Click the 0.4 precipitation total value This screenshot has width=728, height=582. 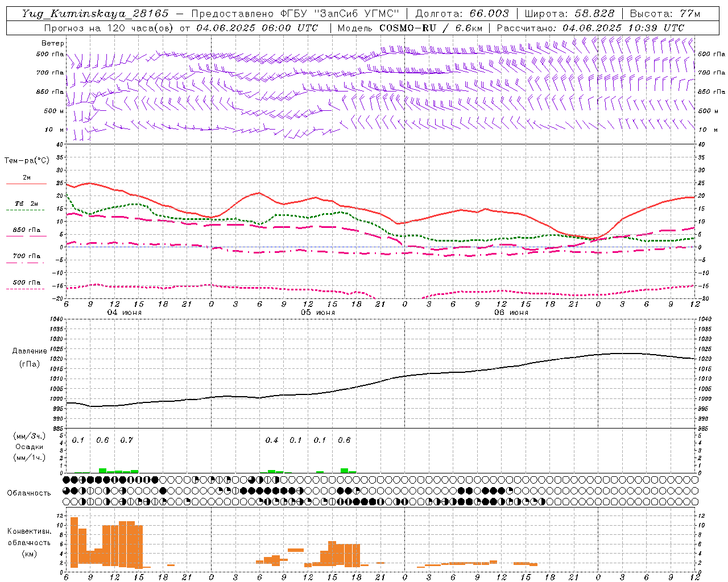pos(272,440)
